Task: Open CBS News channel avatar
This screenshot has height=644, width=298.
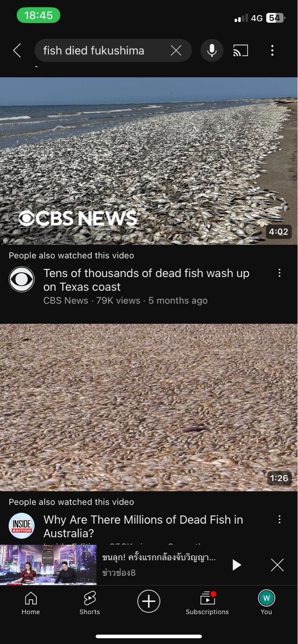Action: pos(21,279)
